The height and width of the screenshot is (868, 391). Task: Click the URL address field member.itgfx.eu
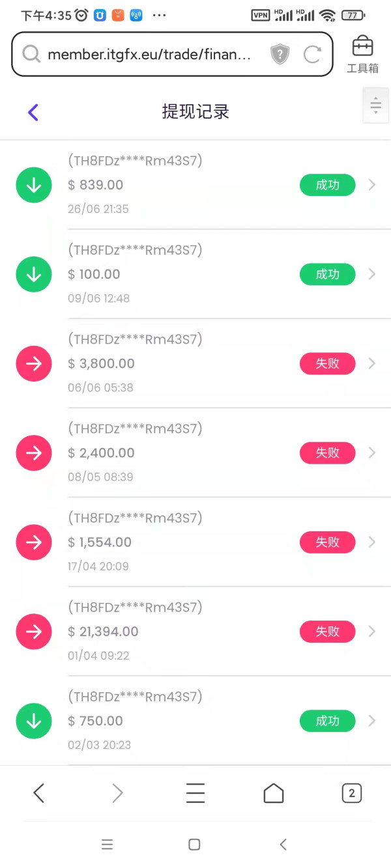click(x=149, y=55)
